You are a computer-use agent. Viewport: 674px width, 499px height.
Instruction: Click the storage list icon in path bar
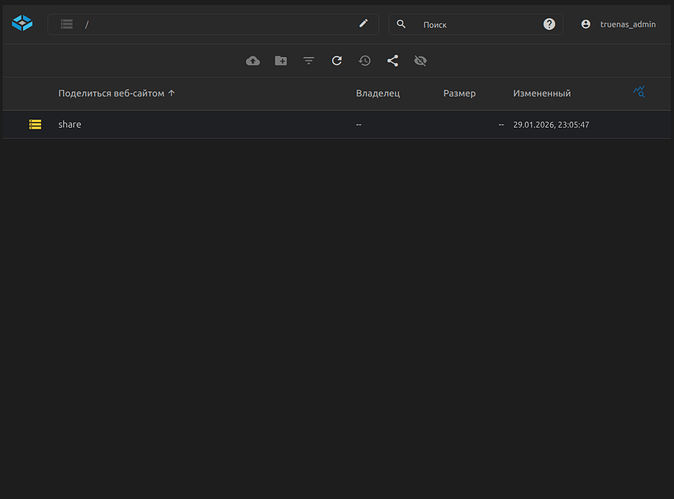pyautogui.click(x=66, y=24)
